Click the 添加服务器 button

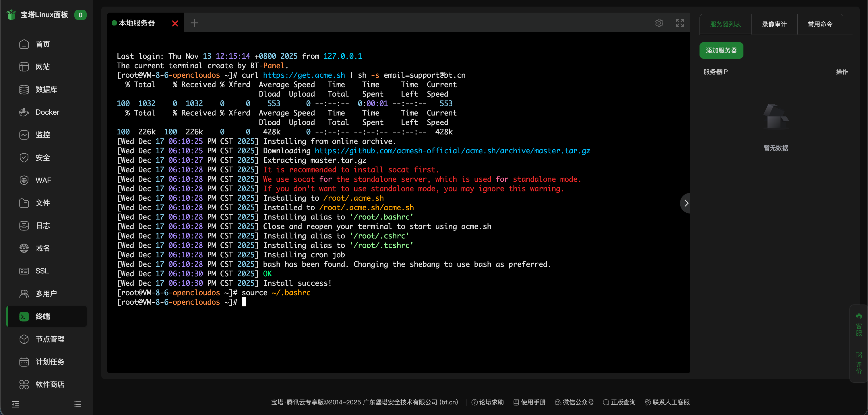click(x=721, y=50)
